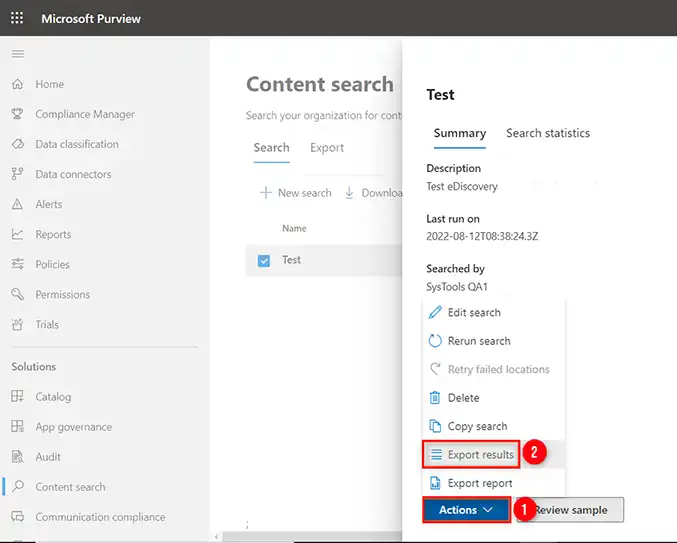Screen dimensions: 677x543
Task: Expand the Actions dropdown button
Action: 467,510
